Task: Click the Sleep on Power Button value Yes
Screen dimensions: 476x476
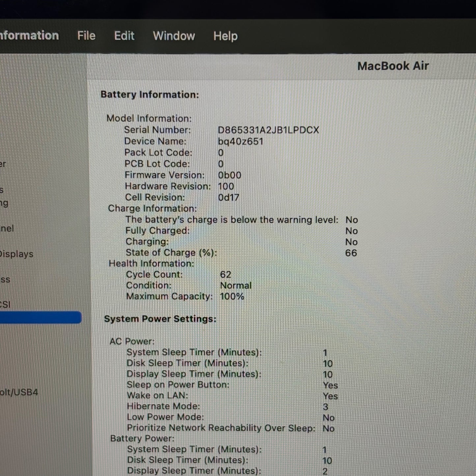Action: 330,385
